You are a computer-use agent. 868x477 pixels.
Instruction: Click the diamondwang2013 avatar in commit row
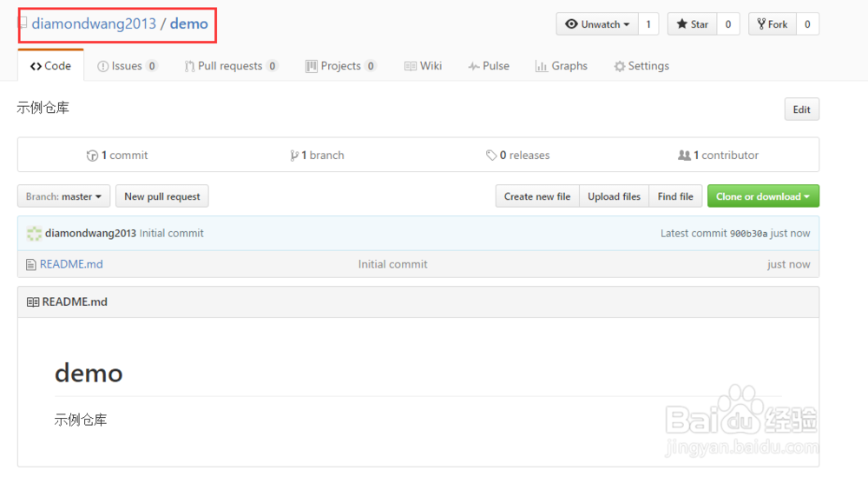(35, 234)
